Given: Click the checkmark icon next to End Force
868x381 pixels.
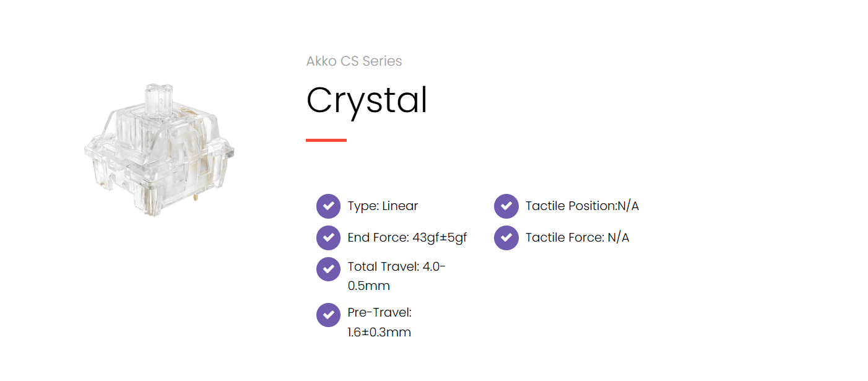Looking at the screenshot, I should [328, 238].
